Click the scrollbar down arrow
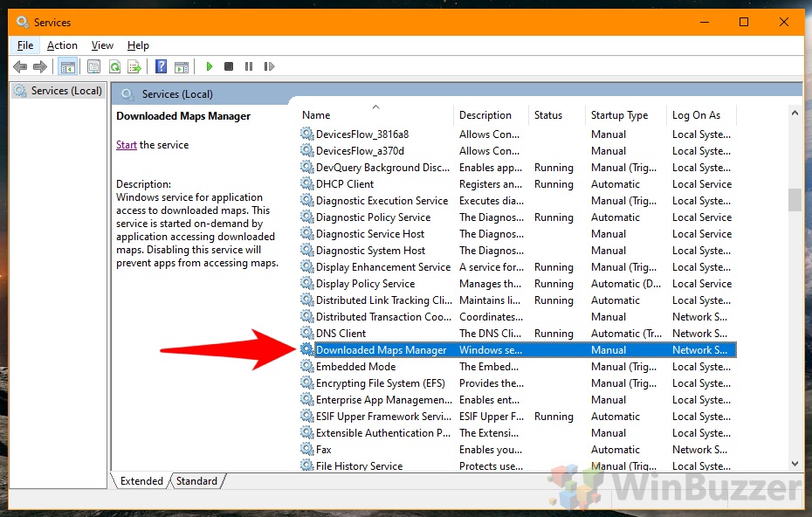The width and height of the screenshot is (812, 517). point(795,464)
